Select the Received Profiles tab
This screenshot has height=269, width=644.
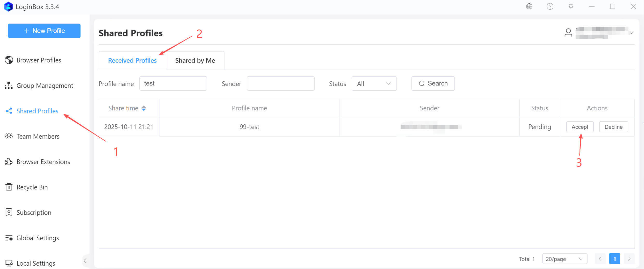(x=132, y=60)
